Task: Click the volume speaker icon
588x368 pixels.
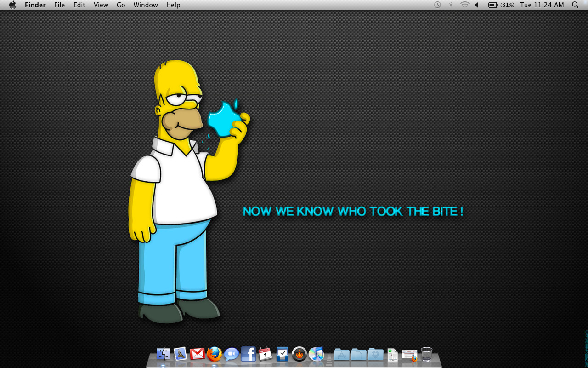Action: [x=477, y=5]
